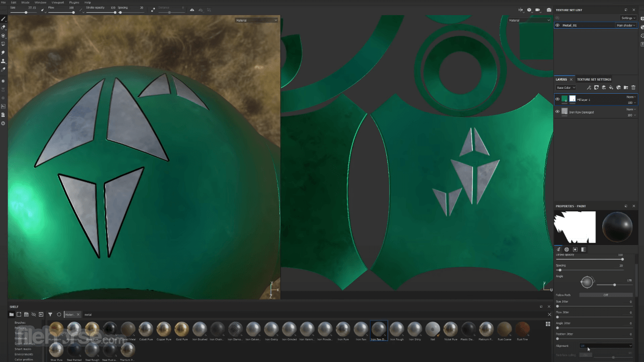644x362 pixels.
Task: Open the Main shader dropdown
Action: [x=626, y=25]
